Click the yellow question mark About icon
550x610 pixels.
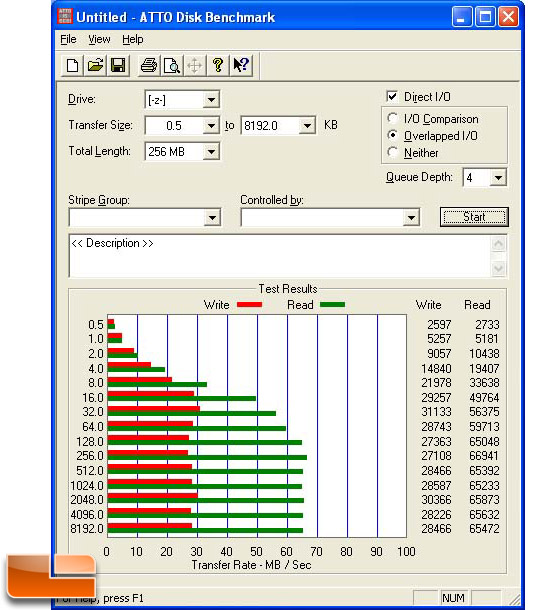(218, 65)
